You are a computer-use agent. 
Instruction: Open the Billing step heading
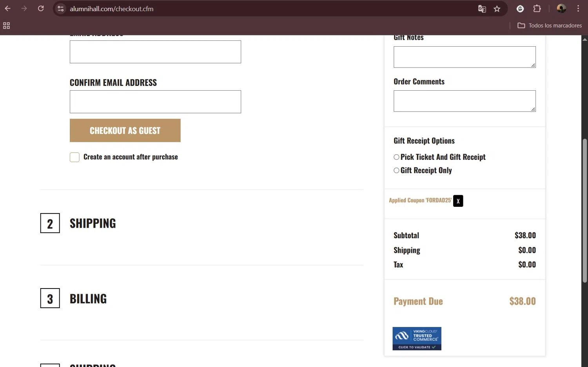point(88,299)
